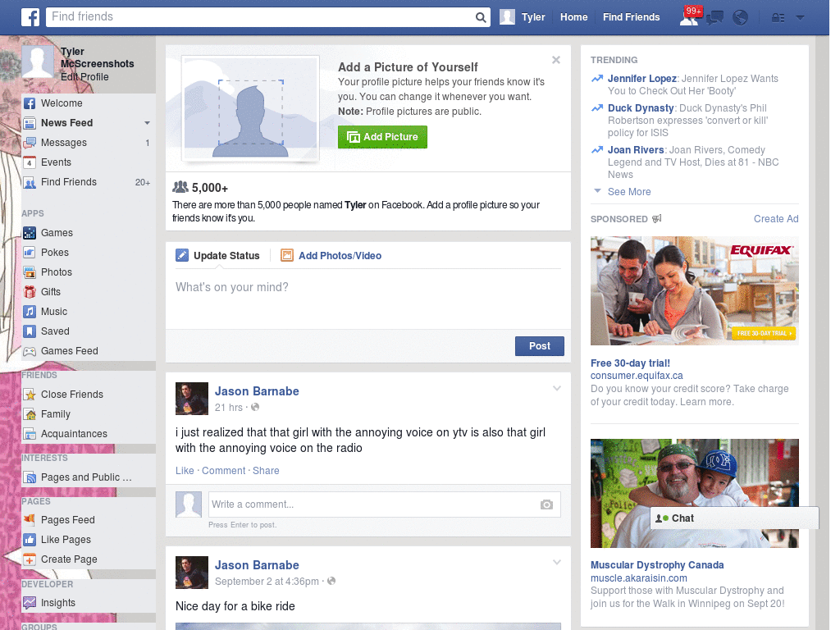Open the Like Pages thumbs-up icon
The height and width of the screenshot is (630, 840).
[30, 540]
